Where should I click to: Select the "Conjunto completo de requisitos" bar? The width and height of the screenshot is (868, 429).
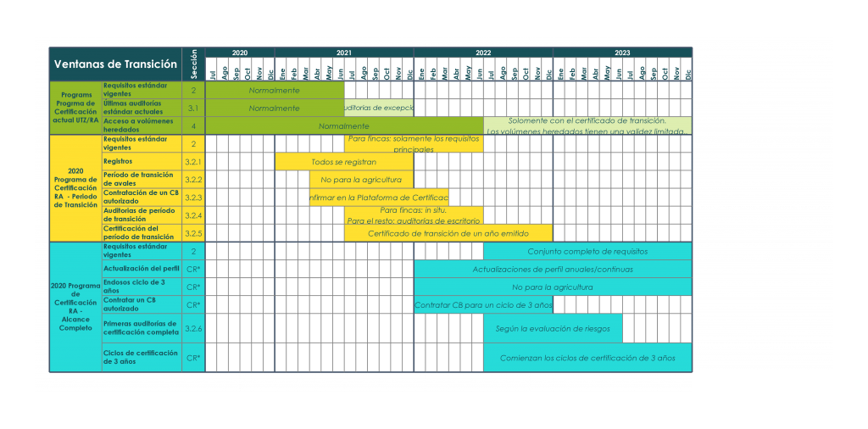tap(587, 251)
